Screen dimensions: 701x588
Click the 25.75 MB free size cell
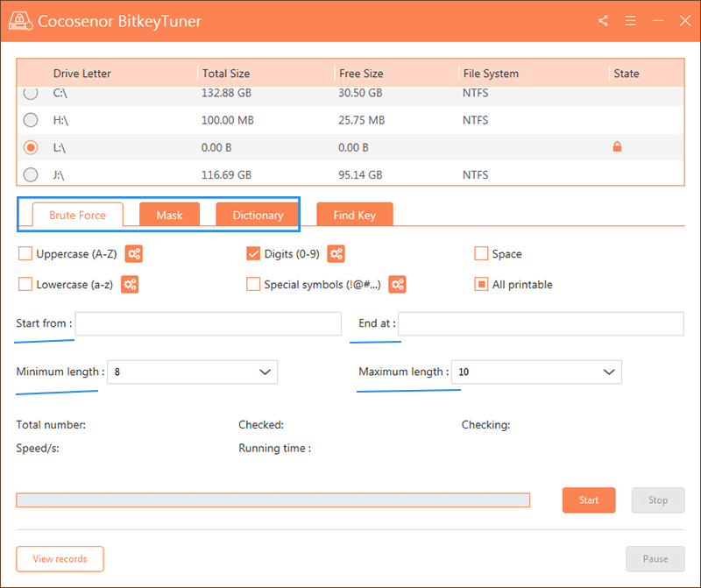coord(361,120)
